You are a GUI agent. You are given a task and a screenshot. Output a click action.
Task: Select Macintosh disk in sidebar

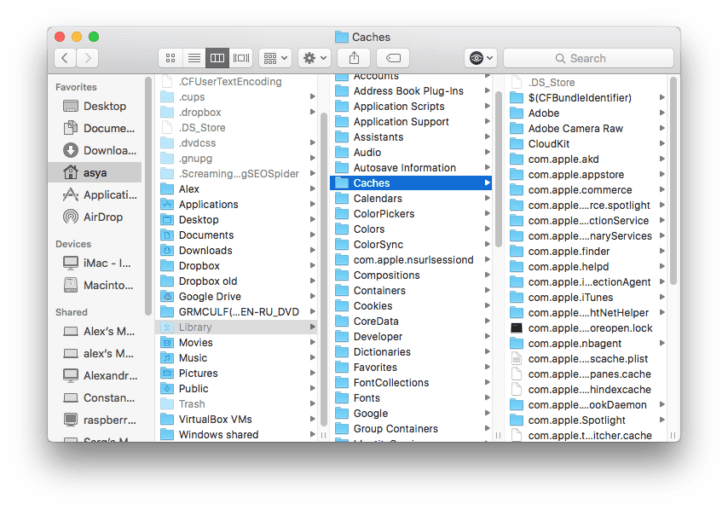tap(95, 285)
